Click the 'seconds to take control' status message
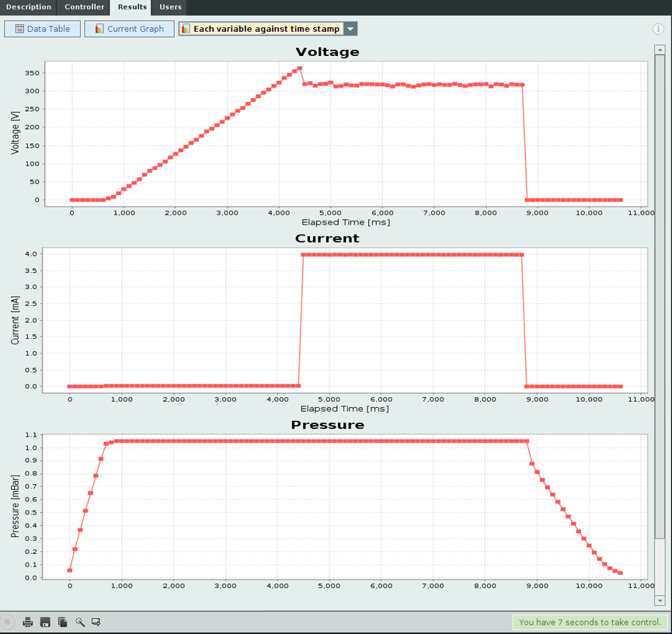 coord(589,622)
